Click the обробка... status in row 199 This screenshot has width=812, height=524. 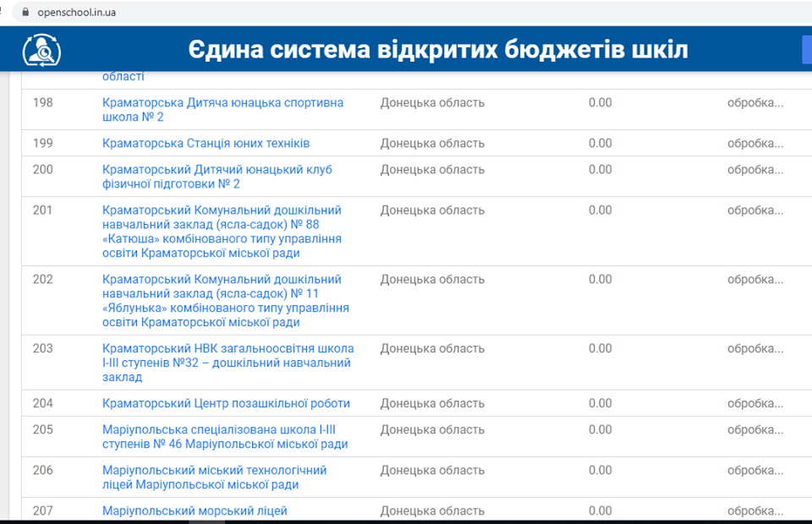click(754, 143)
